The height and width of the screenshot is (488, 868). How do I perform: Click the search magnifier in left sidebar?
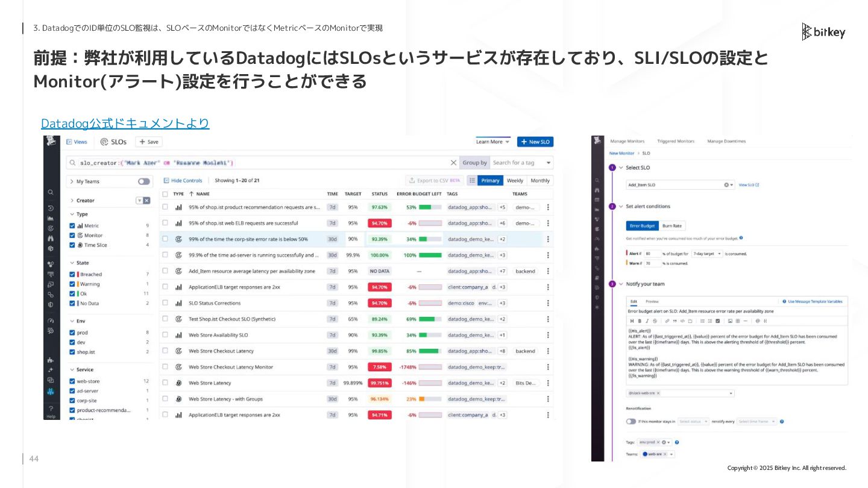51,192
